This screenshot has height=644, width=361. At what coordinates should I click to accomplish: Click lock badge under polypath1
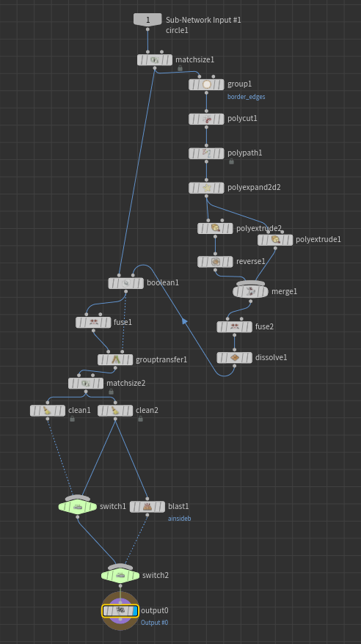[x=232, y=161]
